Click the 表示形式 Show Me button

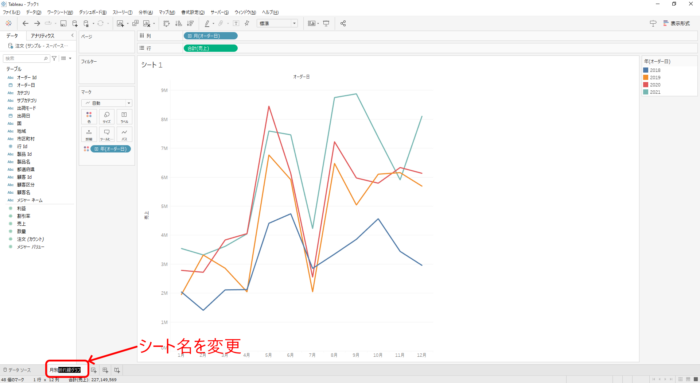pos(677,23)
